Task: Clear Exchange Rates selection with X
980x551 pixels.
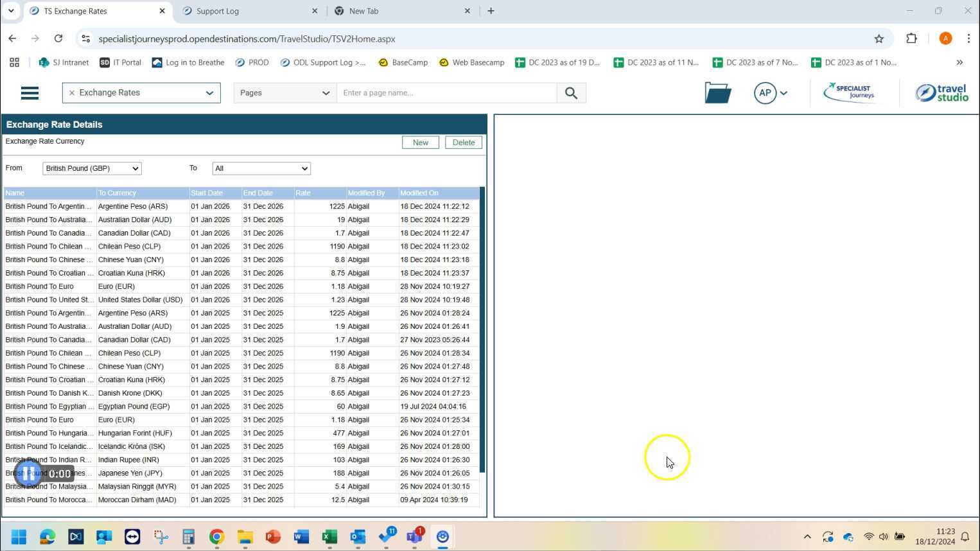Action: pos(72,93)
